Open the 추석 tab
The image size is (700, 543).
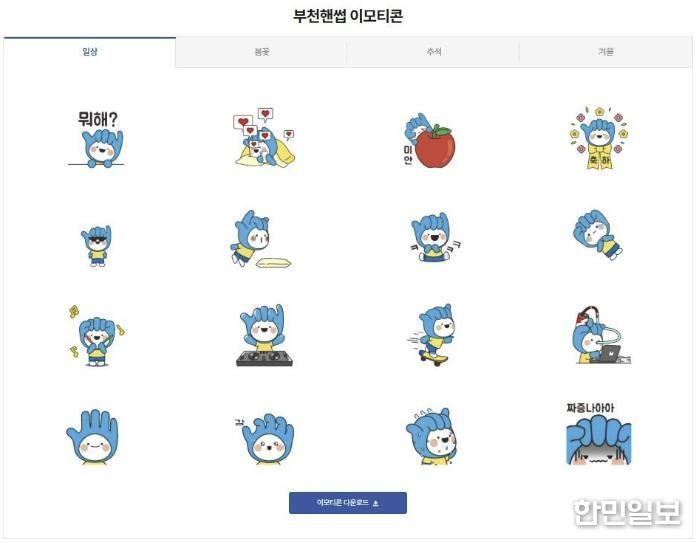[433, 52]
